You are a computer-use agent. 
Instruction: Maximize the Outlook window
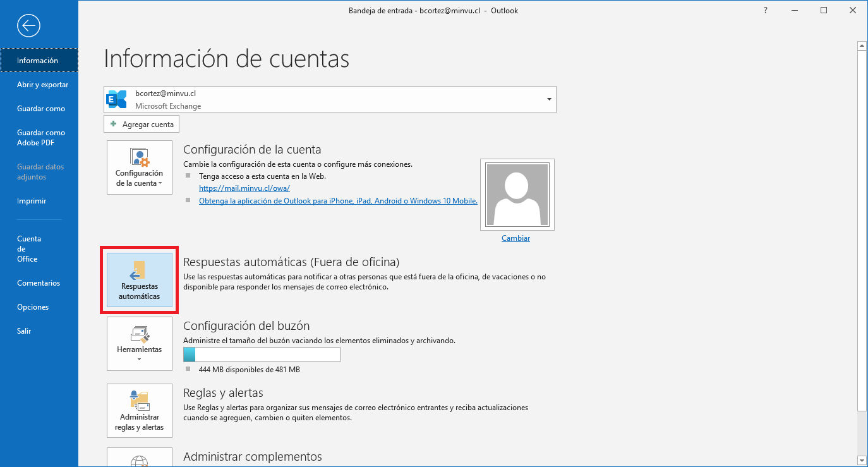coord(824,11)
